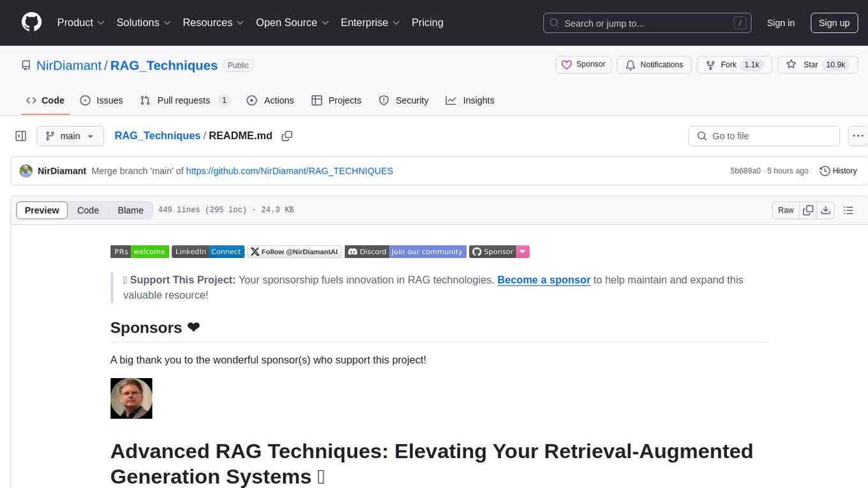Sponsor the project via heart button

point(583,65)
